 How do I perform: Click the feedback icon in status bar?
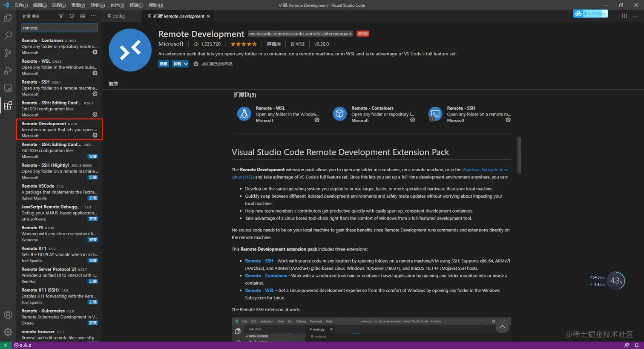pos(627,345)
